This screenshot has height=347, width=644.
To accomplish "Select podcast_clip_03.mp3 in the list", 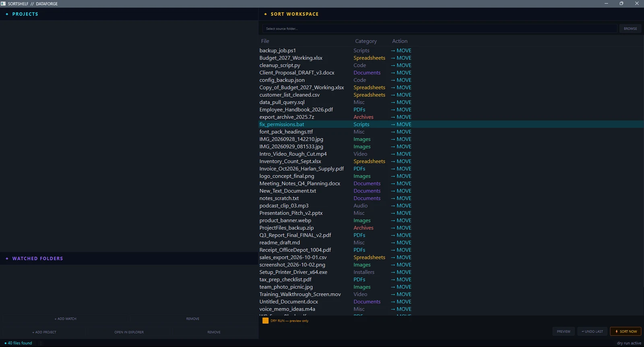I will pyautogui.click(x=451, y=205).
